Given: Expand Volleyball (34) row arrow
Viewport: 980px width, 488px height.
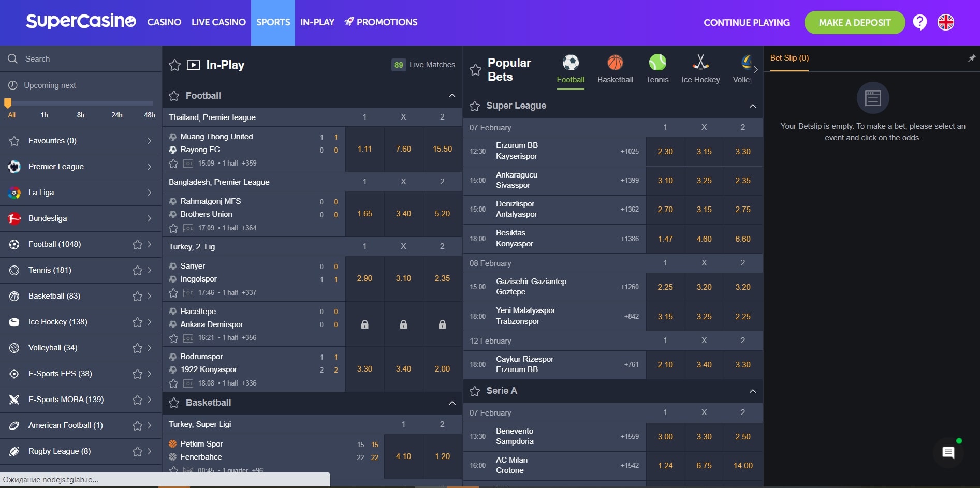Looking at the screenshot, I should (150, 348).
